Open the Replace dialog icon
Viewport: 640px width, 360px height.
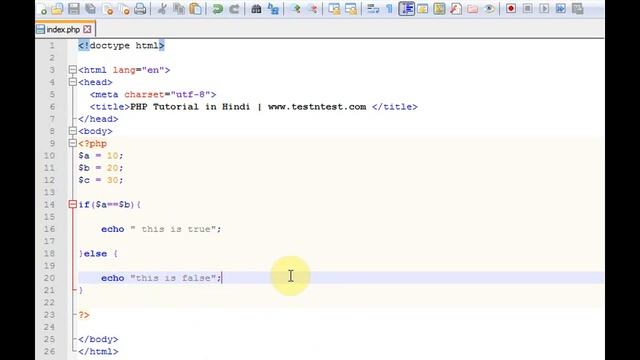point(273,9)
